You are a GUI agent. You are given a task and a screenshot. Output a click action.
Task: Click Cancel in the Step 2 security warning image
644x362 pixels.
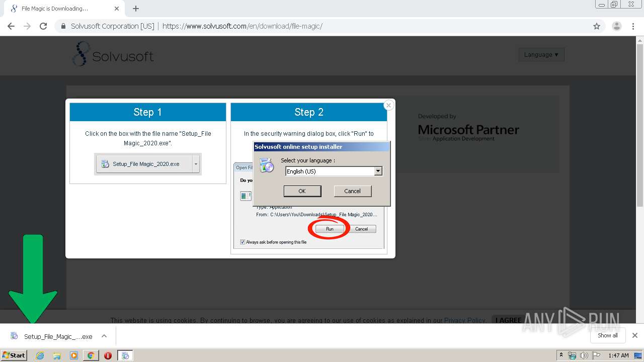361,229
